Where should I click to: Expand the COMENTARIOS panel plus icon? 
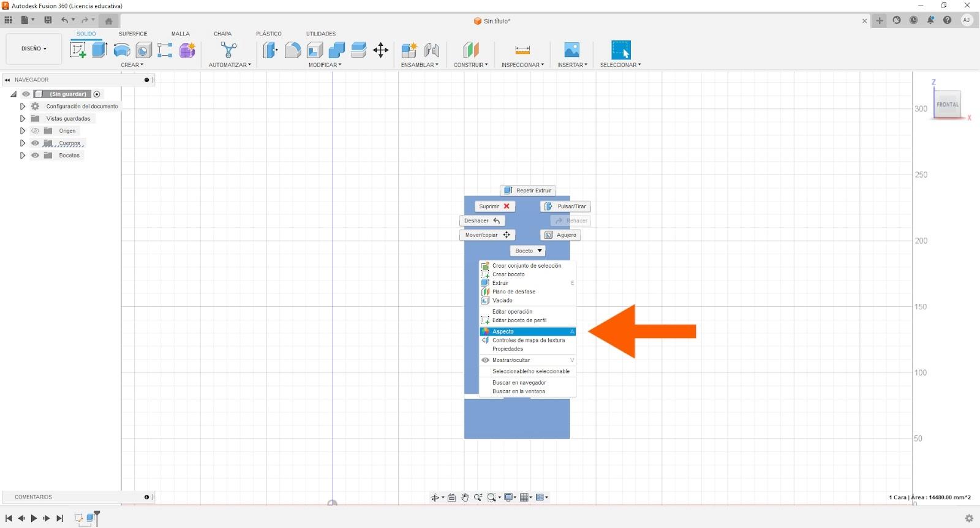click(x=146, y=497)
